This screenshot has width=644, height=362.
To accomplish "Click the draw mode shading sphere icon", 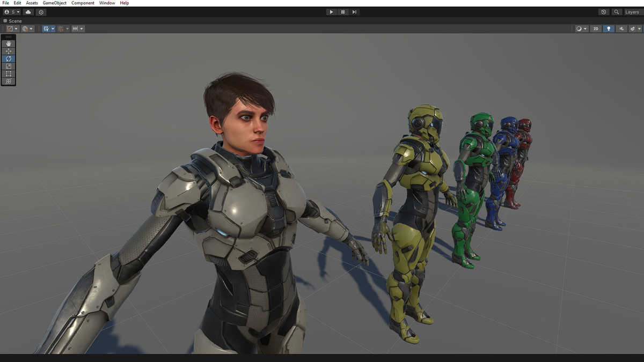I will tap(579, 28).
